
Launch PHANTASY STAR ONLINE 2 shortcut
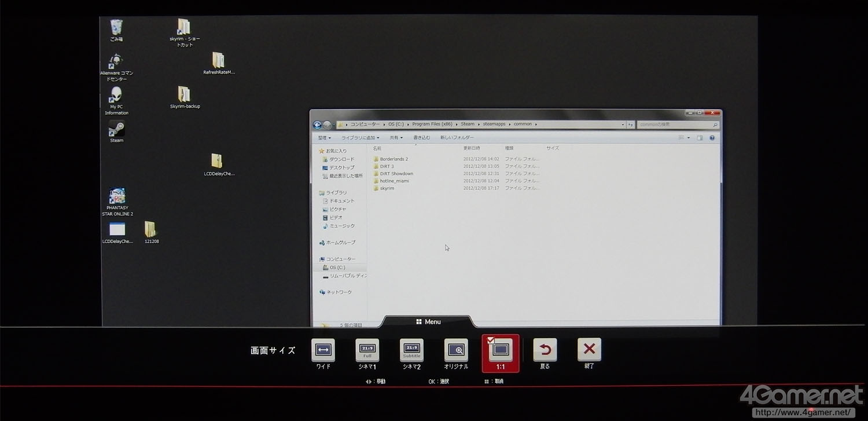point(117,202)
